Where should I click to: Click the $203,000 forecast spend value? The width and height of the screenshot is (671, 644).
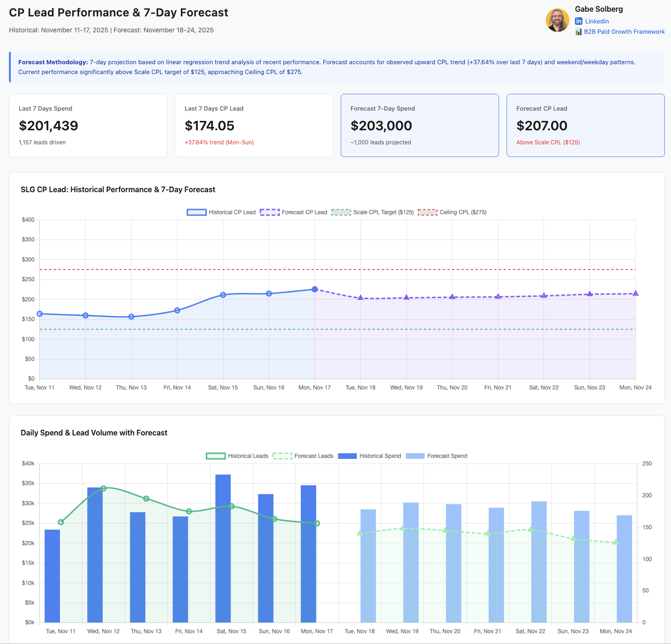click(381, 126)
